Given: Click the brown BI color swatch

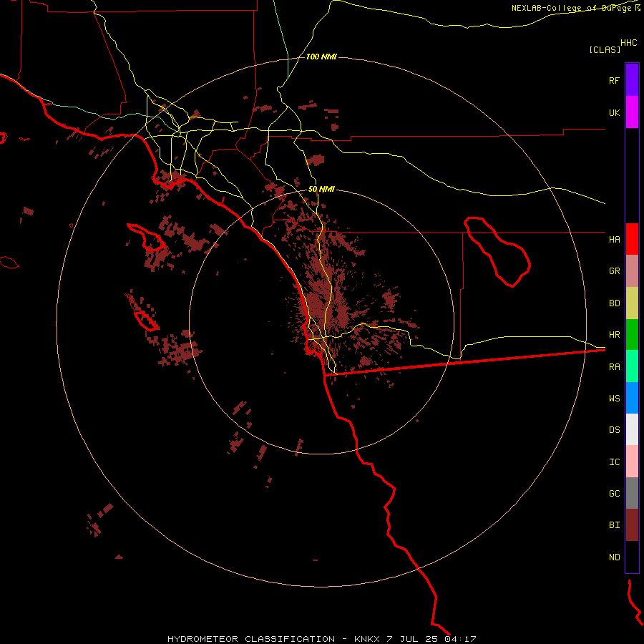Looking at the screenshot, I should click(632, 525).
